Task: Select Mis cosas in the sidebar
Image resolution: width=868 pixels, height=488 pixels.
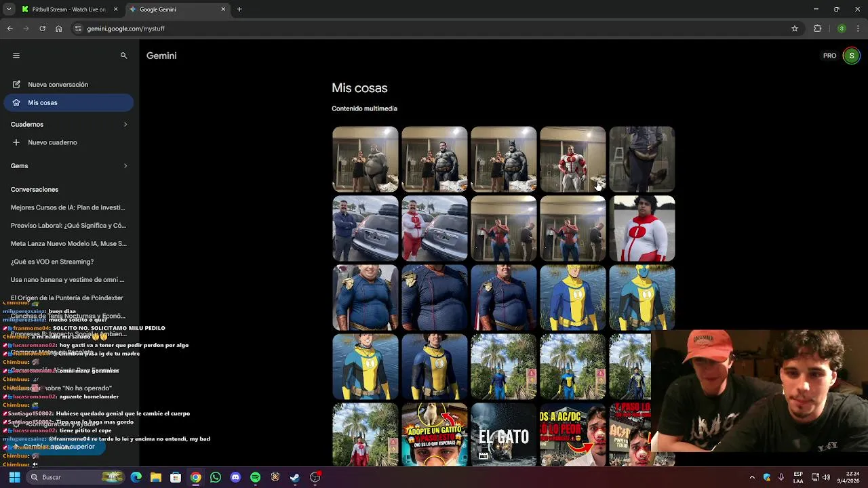Action: pos(68,102)
